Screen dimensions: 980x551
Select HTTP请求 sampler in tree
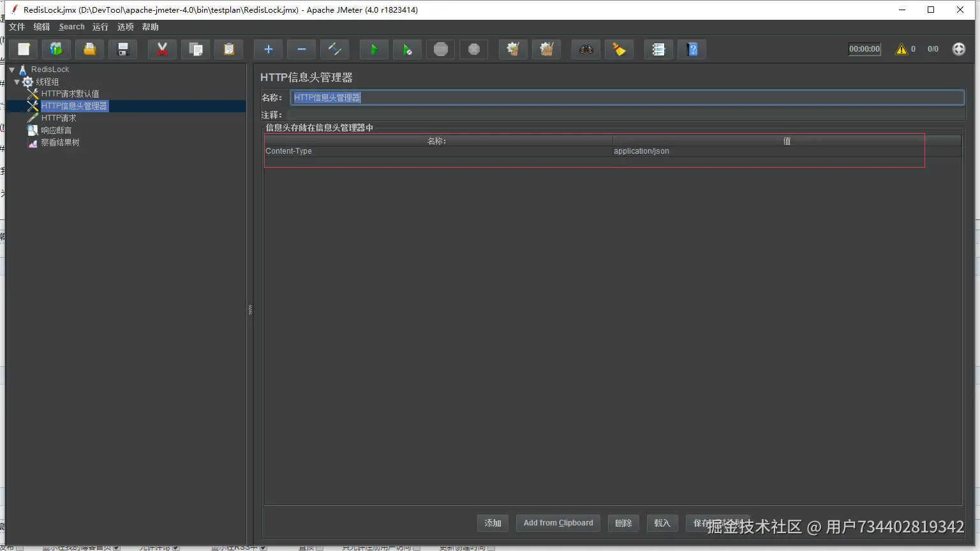tap(59, 118)
